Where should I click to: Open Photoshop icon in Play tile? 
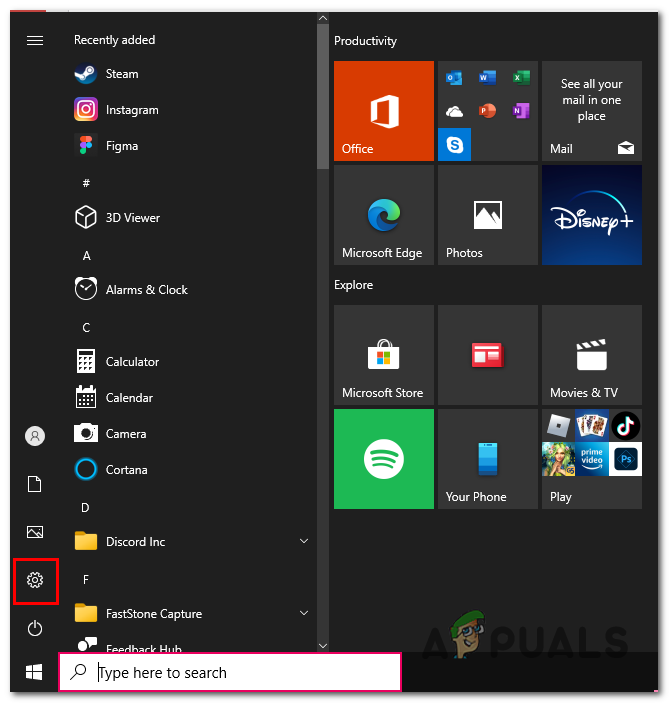(x=626, y=459)
